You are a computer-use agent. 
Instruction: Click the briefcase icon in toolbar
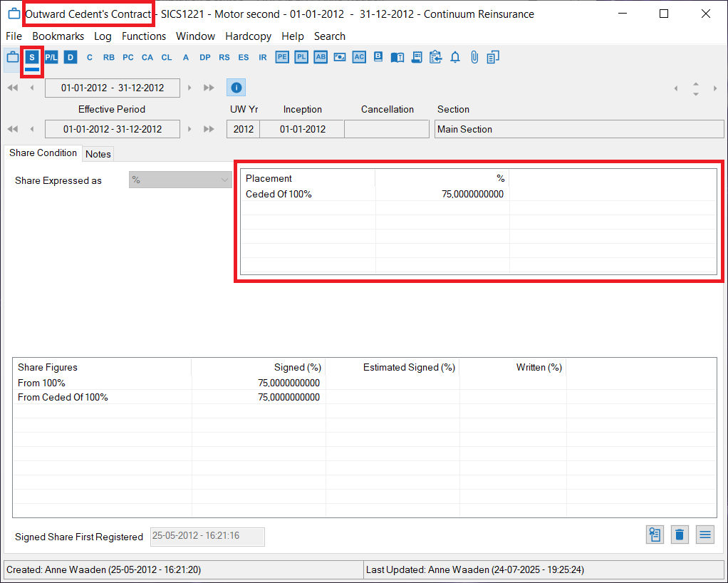(13, 57)
